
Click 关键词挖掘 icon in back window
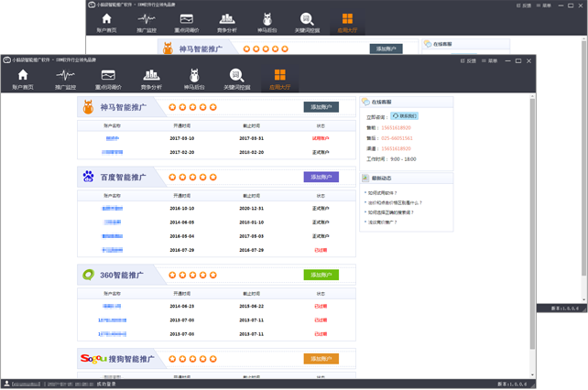(307, 18)
